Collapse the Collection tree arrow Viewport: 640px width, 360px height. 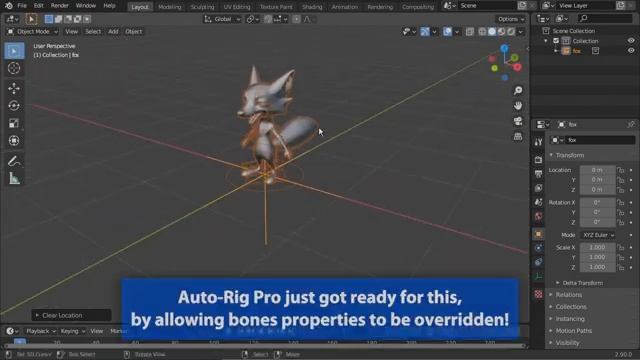tap(546, 41)
